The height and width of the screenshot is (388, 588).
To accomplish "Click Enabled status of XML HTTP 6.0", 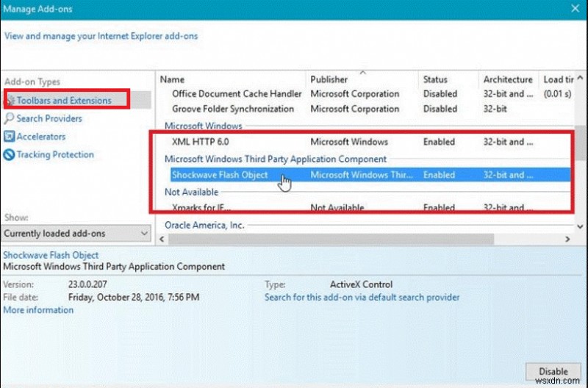I will (x=439, y=142).
